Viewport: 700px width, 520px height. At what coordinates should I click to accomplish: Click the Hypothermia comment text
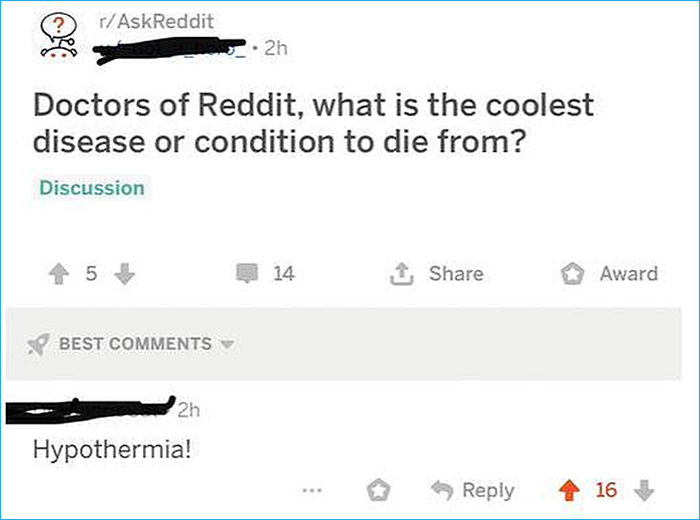pos(110,449)
